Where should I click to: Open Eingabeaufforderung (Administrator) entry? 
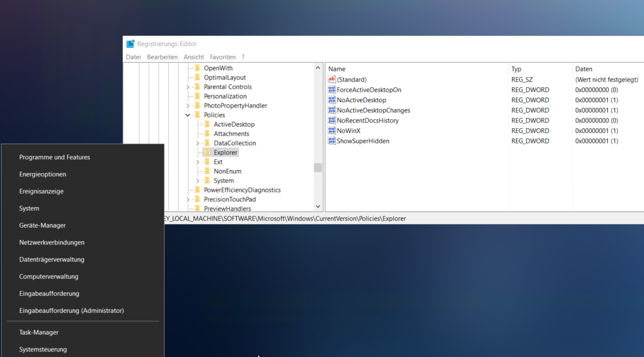point(71,311)
